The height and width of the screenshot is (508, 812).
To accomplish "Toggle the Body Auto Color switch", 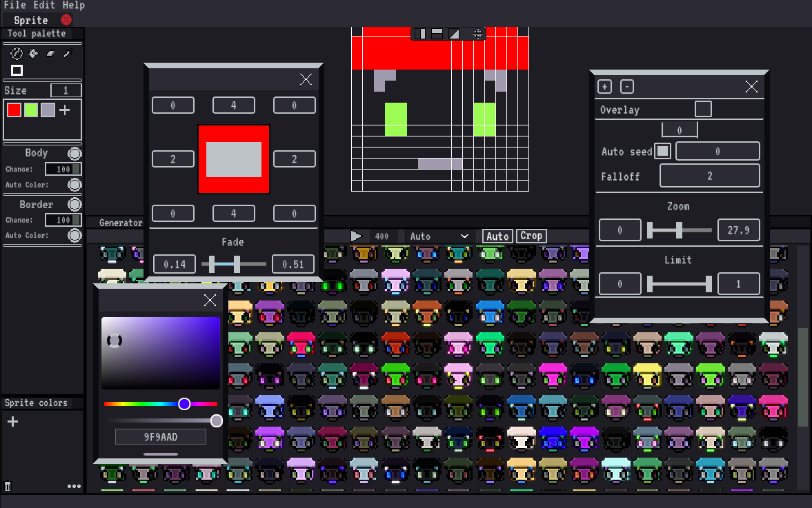I will coord(75,185).
